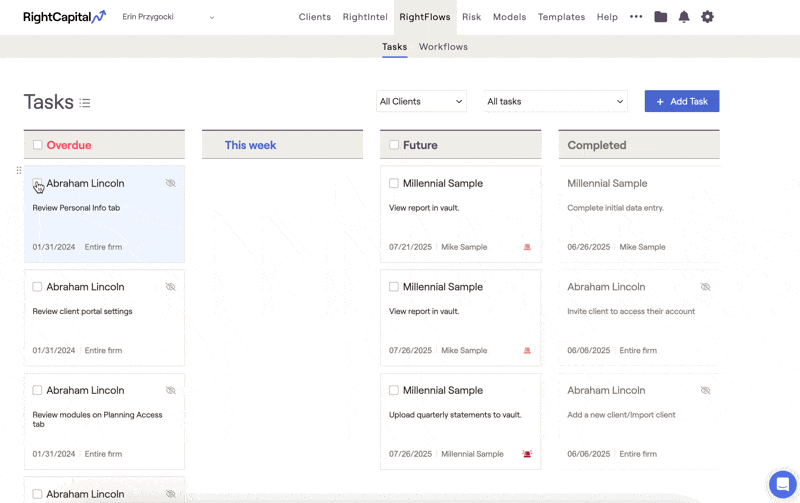The height and width of the screenshot is (503, 800).
Task: Go to Clients menu
Action: pos(315,17)
